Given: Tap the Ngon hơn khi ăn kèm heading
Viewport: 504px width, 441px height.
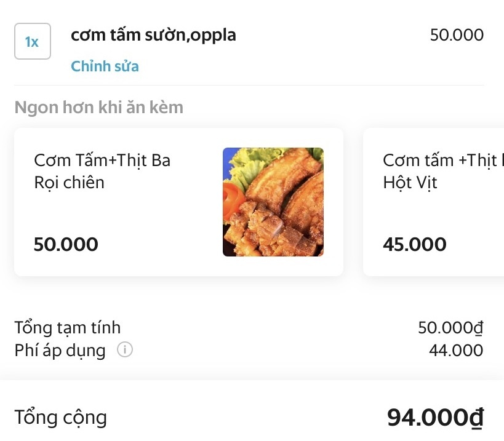Looking at the screenshot, I should 98,108.
